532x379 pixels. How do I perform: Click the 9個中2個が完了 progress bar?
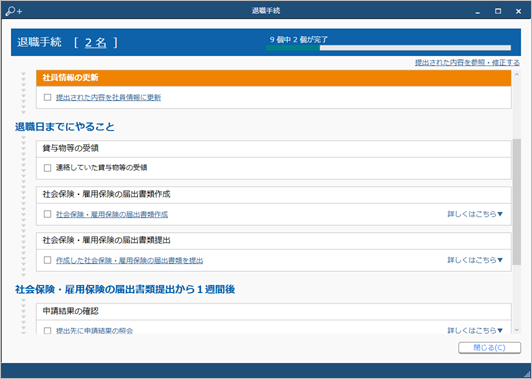(388, 48)
